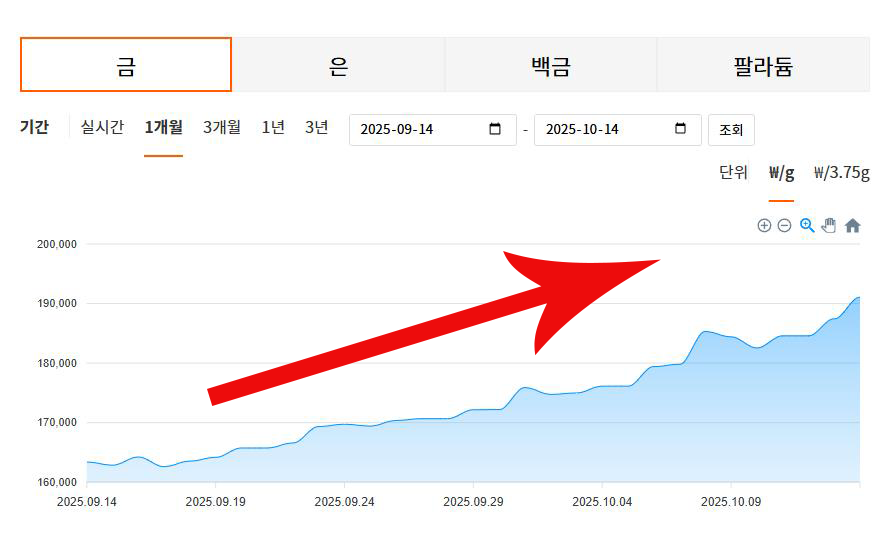Viewport: 886px width, 539px height.
Task: Select the 금 (gold) tab
Action: (126, 66)
